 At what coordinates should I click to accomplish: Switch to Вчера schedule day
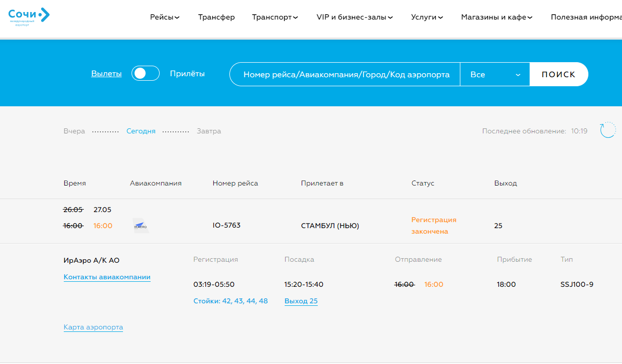point(74,131)
